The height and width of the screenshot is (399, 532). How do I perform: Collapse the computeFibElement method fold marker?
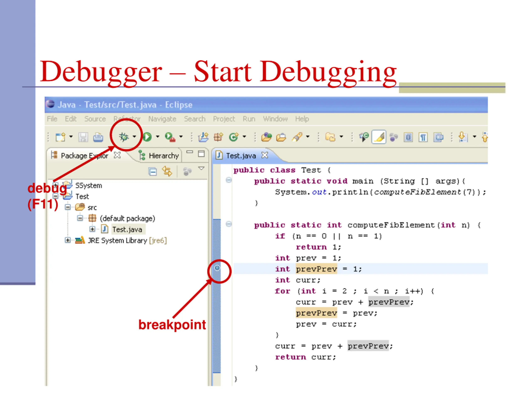[229, 224]
